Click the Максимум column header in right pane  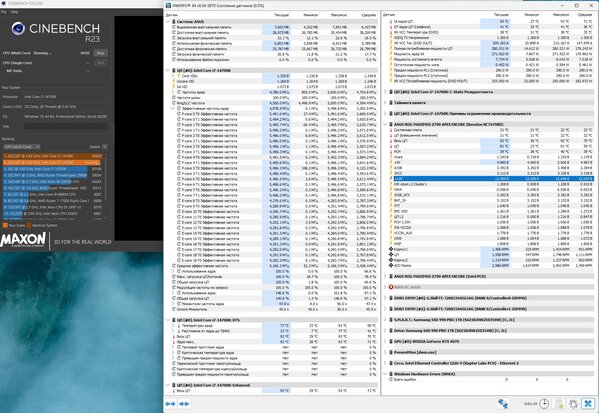click(561, 15)
